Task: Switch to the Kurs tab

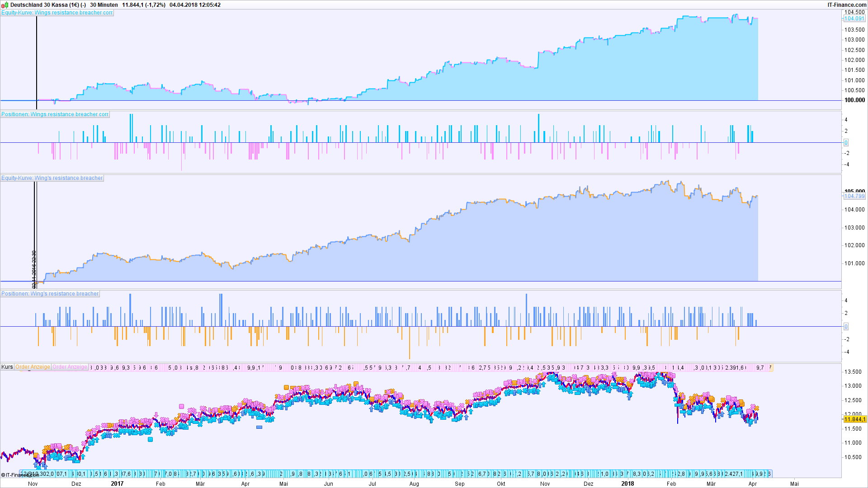Action: (7, 367)
